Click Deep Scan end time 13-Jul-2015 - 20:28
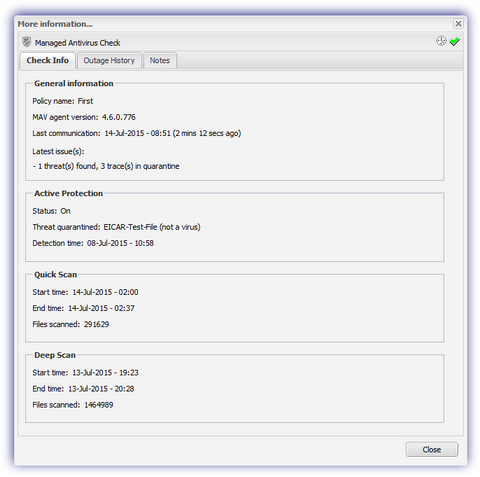 83,389
